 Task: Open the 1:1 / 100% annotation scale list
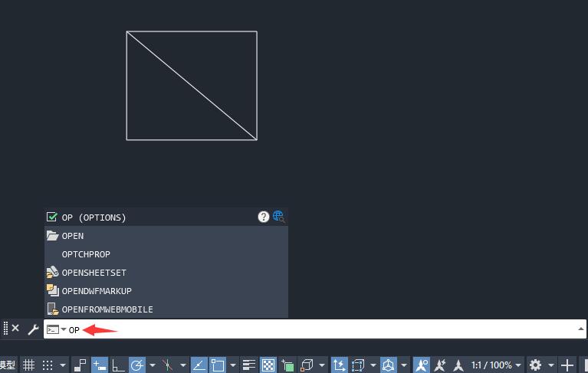tap(496, 365)
